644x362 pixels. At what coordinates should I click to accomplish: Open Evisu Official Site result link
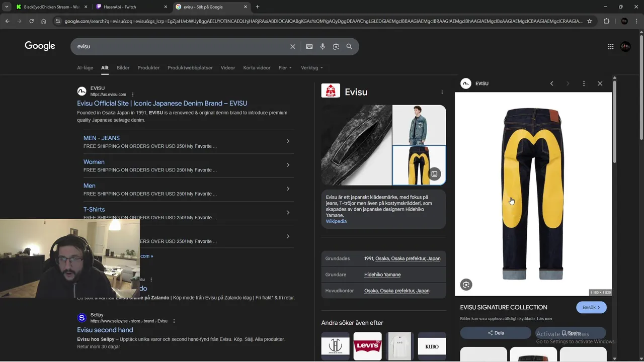(162, 103)
